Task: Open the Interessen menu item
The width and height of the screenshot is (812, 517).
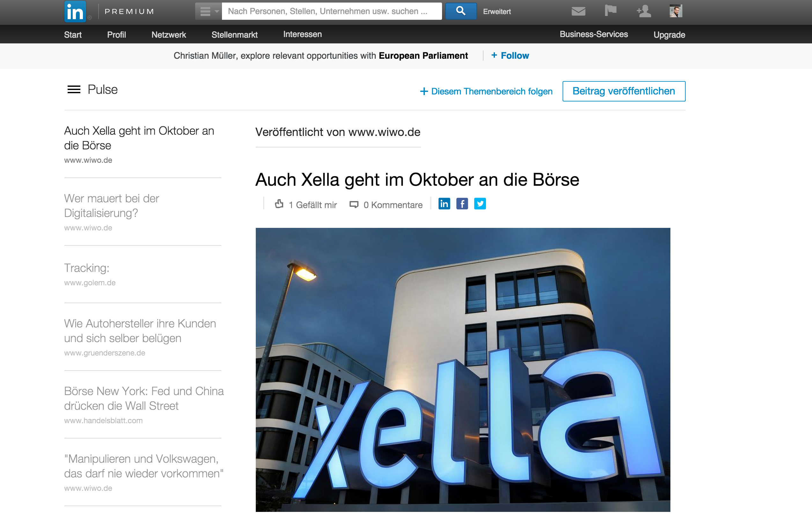Action: pos(302,34)
